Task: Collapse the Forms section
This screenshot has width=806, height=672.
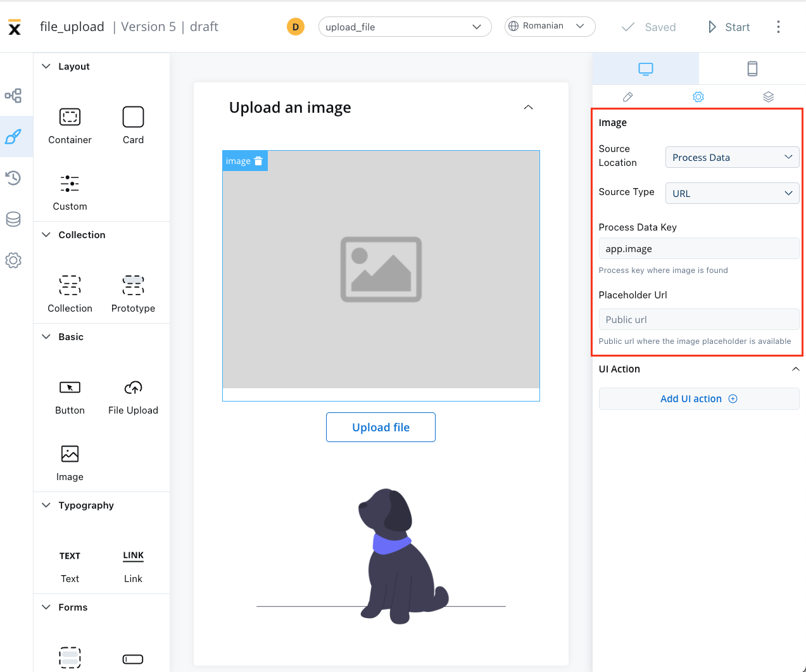Action: pos(46,607)
